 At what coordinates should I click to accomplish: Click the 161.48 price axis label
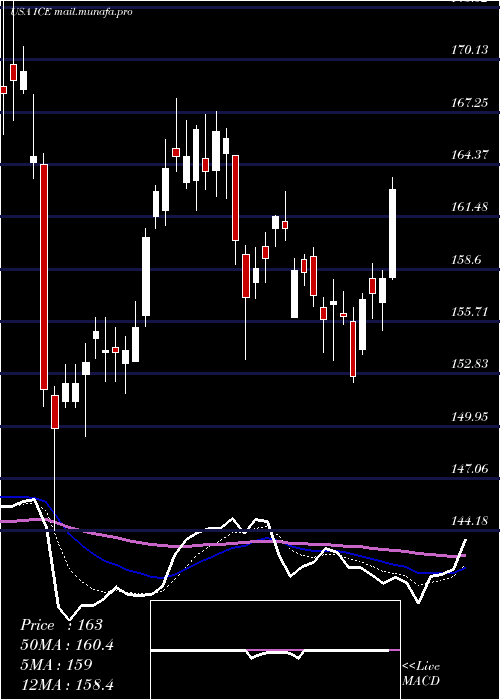469,207
